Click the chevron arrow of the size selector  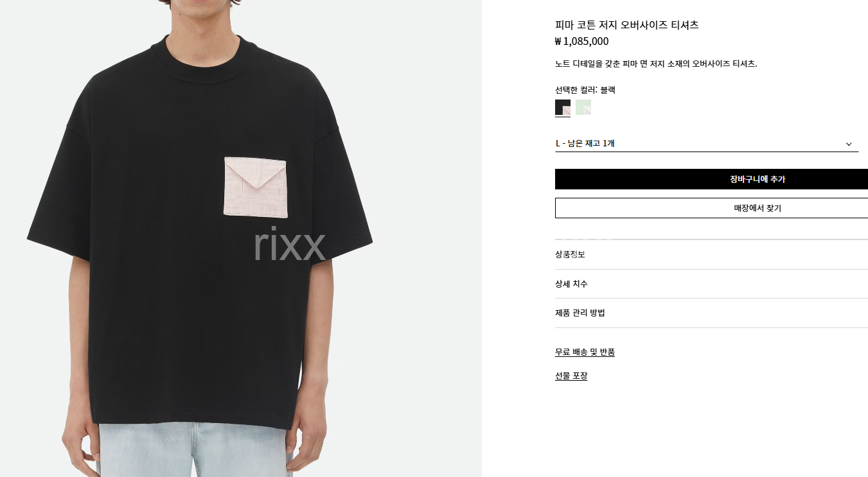point(849,144)
